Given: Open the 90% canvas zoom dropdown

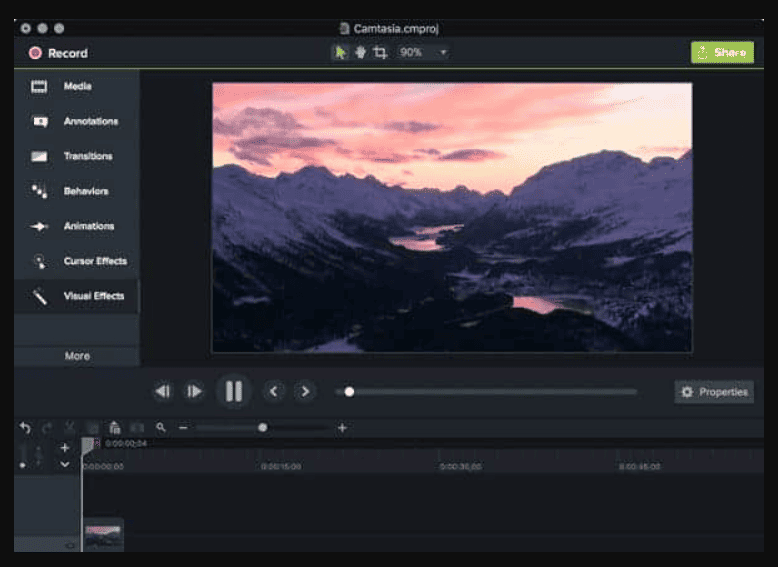Looking at the screenshot, I should [x=423, y=52].
